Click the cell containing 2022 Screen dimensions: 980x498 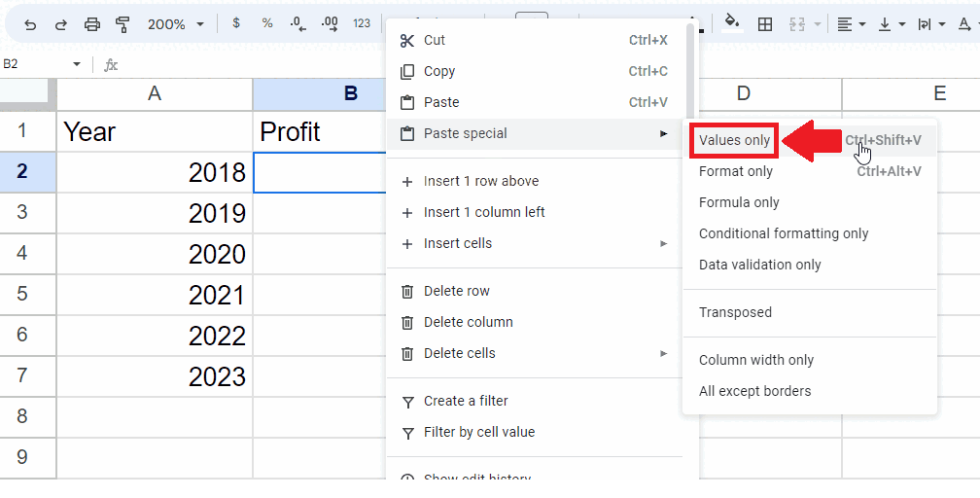155,336
